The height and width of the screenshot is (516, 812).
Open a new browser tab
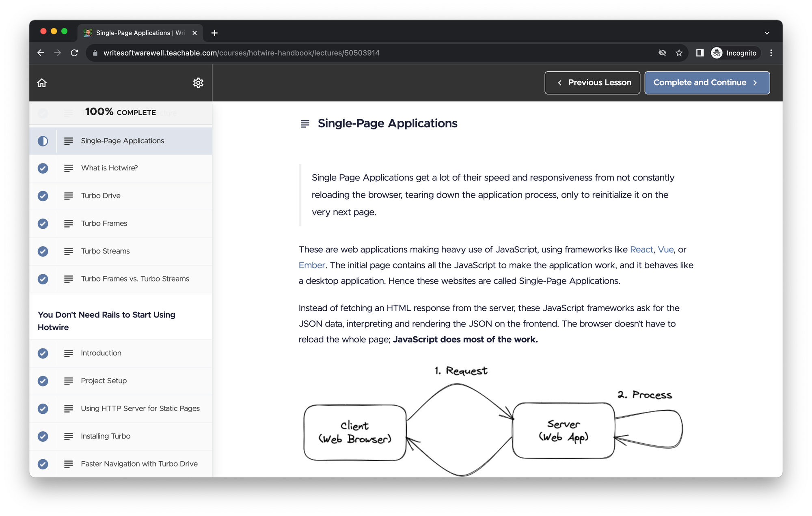(x=214, y=33)
